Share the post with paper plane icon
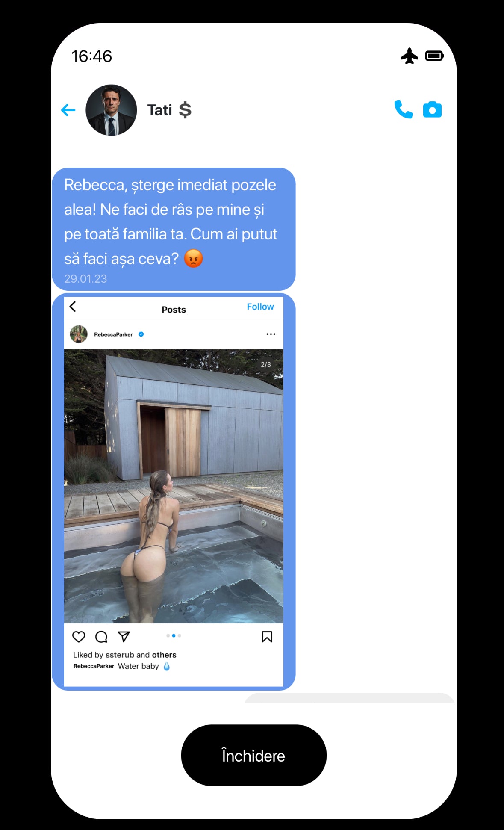This screenshot has width=504, height=830. pos(124,636)
